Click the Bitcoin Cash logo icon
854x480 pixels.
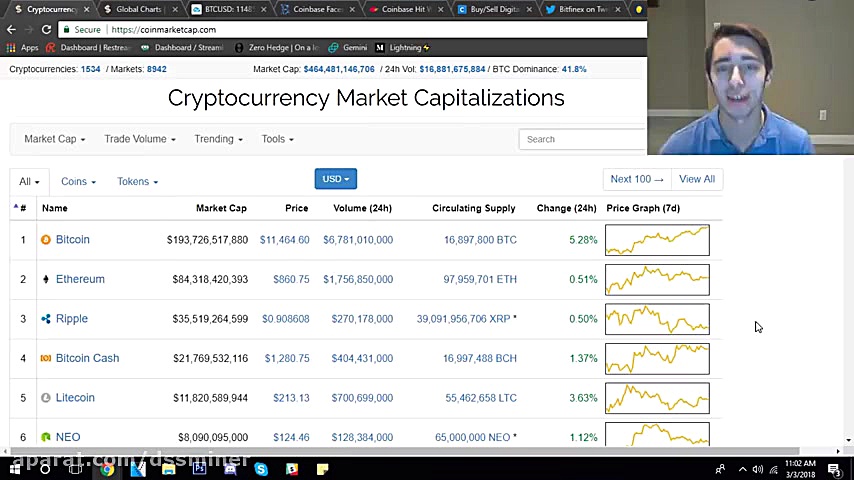coord(46,359)
